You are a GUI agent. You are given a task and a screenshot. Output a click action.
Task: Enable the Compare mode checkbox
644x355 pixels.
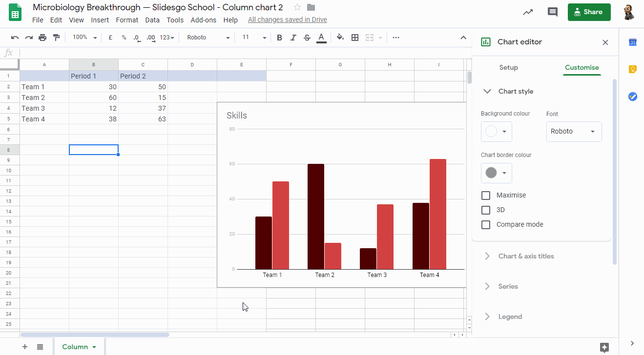click(x=486, y=224)
